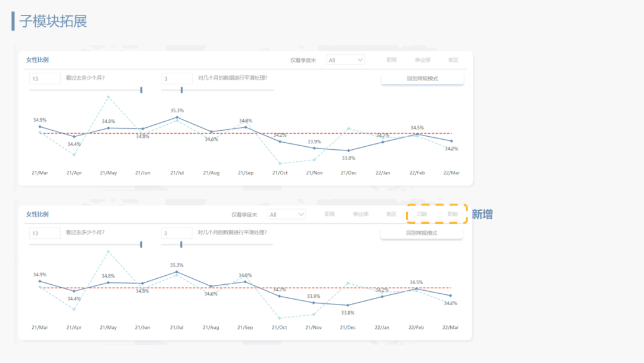
Task: Click 回到常规模式 button in the lower panel
Action: tap(422, 233)
